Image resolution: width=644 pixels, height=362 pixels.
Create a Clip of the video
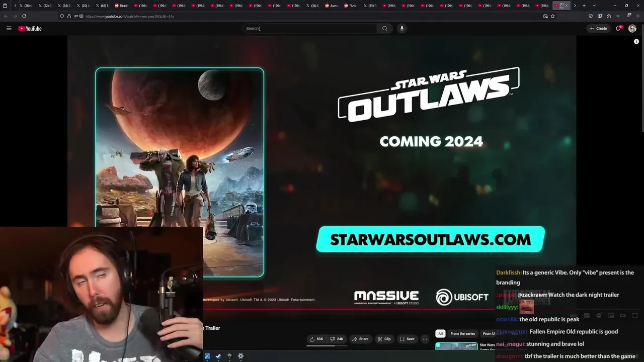(x=384, y=339)
